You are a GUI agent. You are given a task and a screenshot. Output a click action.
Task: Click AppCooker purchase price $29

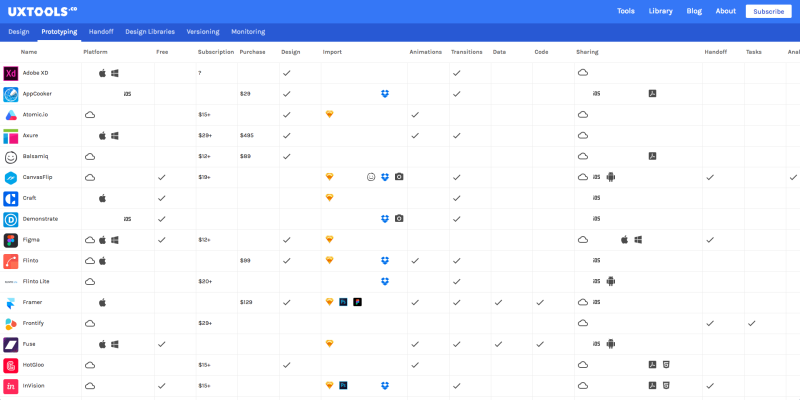pos(245,94)
